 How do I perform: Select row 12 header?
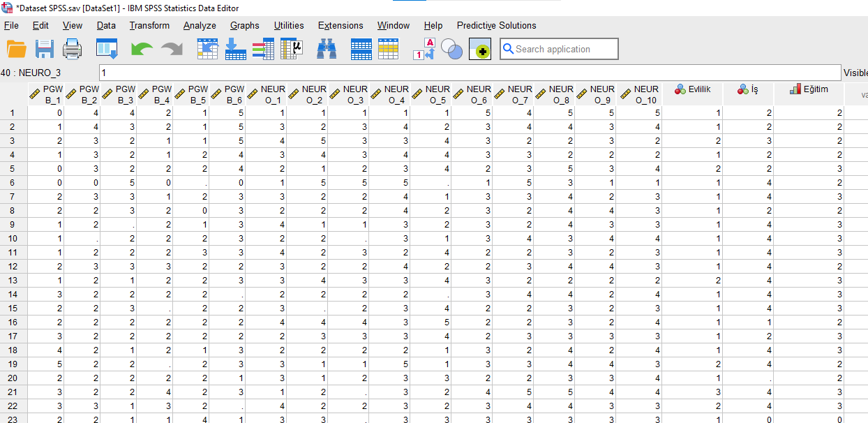tap(13, 266)
